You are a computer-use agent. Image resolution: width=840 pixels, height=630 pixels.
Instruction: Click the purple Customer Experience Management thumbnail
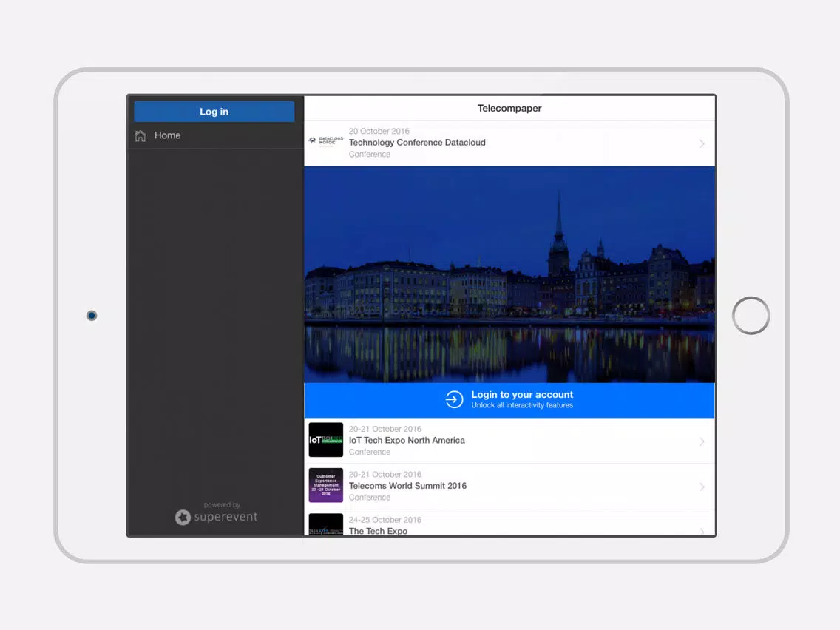coord(325,485)
